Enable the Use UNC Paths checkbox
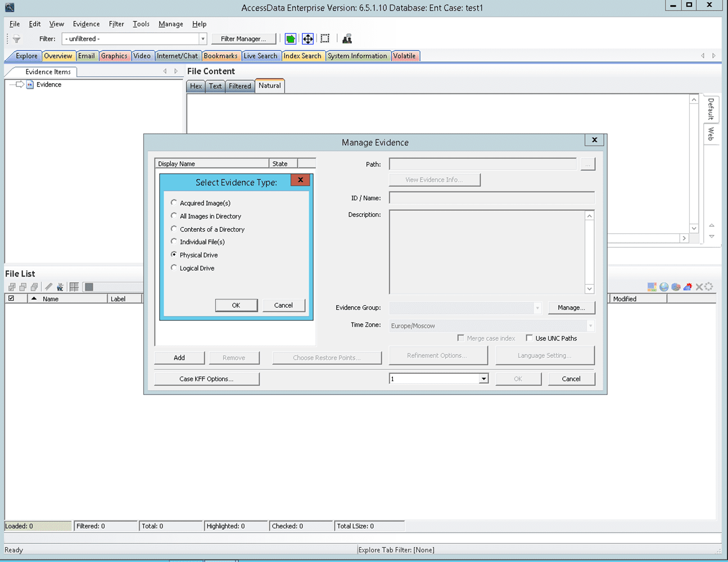The width and height of the screenshot is (728, 562). (529, 338)
